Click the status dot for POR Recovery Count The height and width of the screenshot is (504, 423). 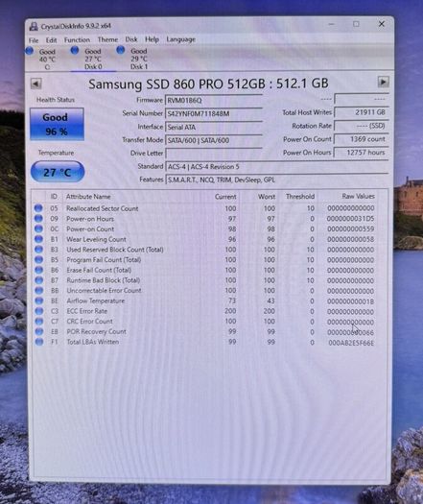39,331
